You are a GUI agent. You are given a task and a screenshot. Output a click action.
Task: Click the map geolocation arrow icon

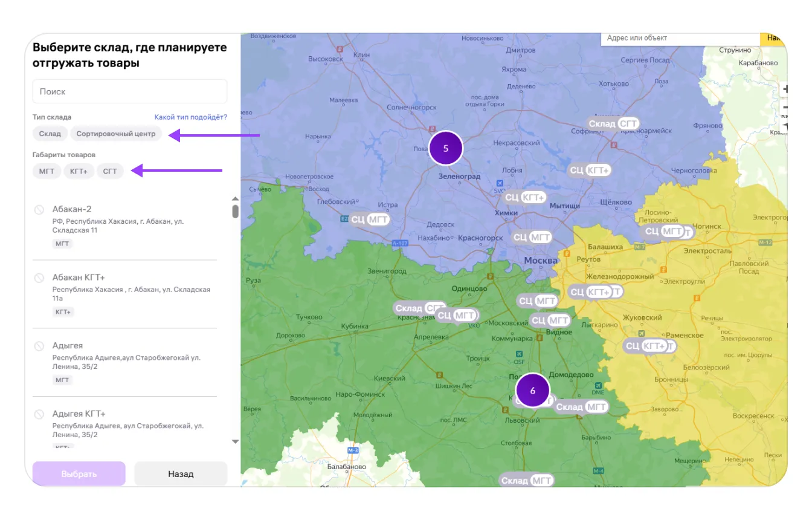click(x=784, y=126)
